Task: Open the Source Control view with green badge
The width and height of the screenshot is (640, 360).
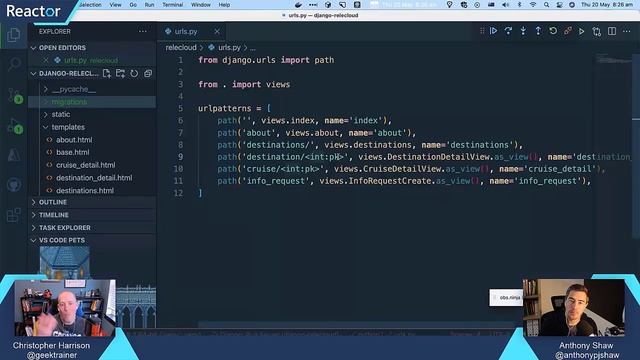Action: click(14, 95)
